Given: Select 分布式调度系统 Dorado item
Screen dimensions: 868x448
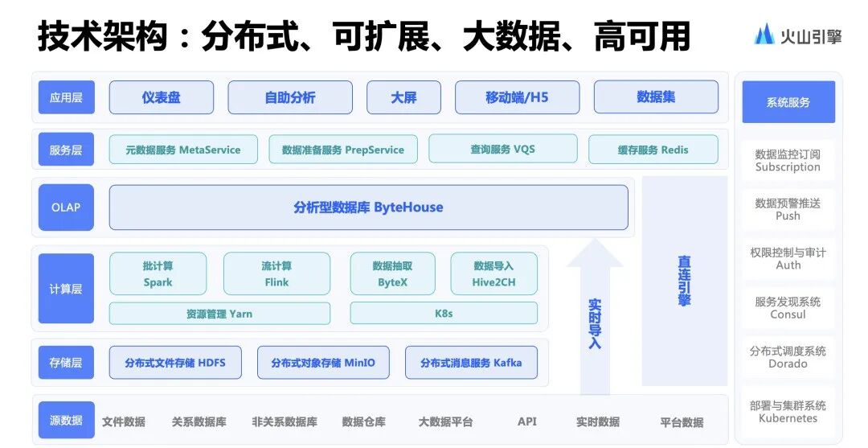Looking at the screenshot, I should click(x=788, y=357).
